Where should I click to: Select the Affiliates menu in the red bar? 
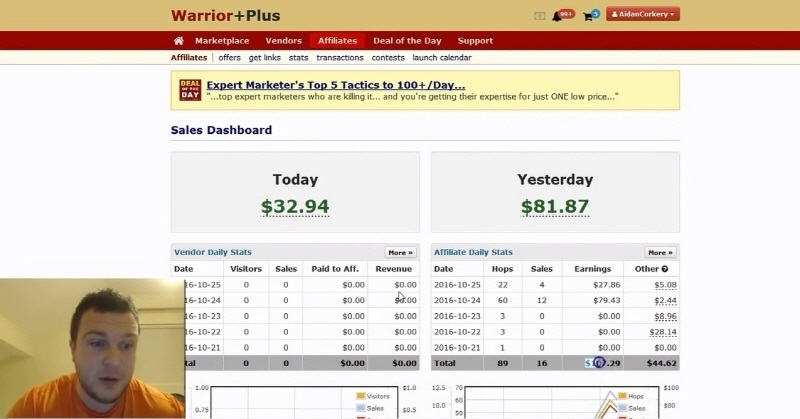tap(337, 41)
